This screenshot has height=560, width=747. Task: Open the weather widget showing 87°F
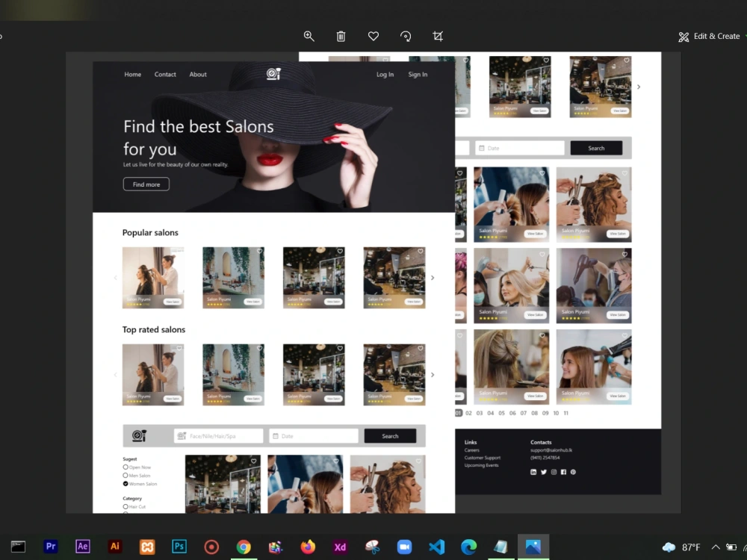(x=681, y=547)
